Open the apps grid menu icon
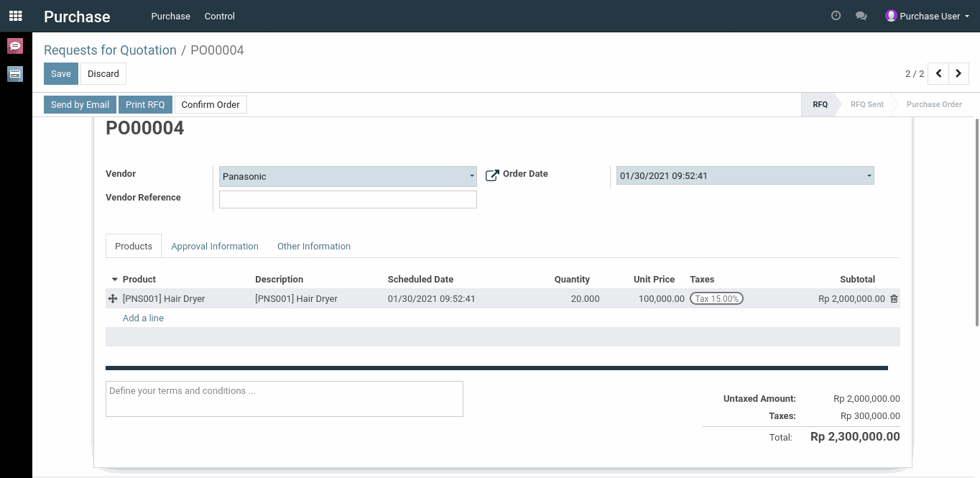Viewport: 980px width, 478px height. point(15,16)
